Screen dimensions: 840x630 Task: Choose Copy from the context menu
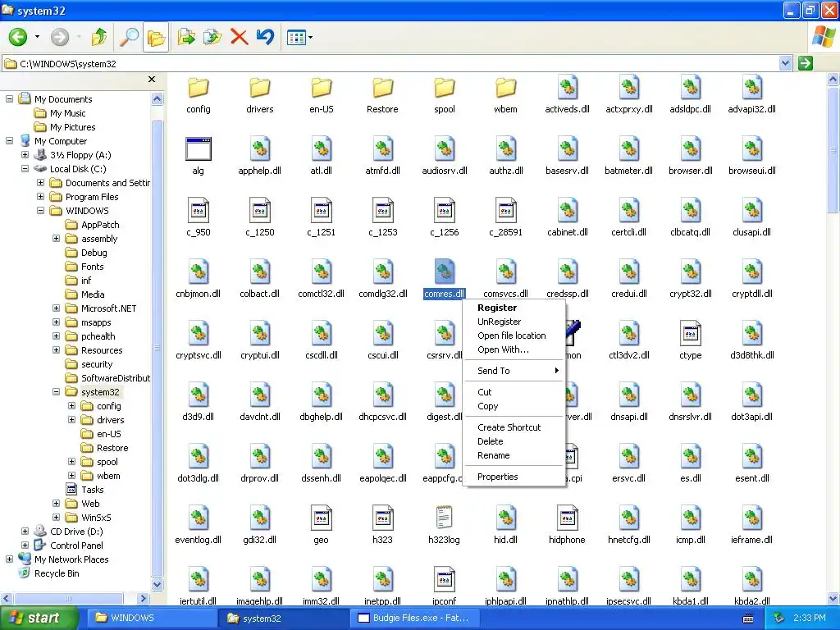(487, 406)
